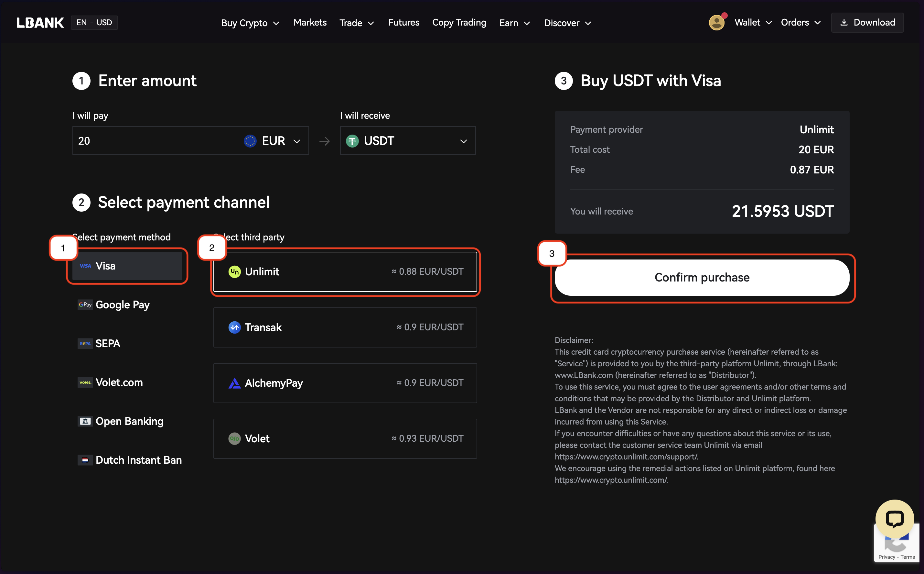Open the Orders dropdown

tap(801, 23)
